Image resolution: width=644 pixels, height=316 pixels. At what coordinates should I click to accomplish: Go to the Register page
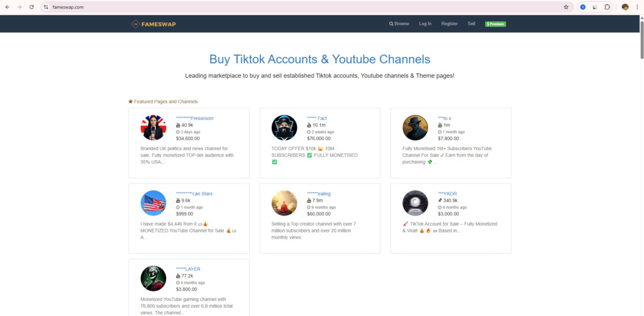pyautogui.click(x=450, y=24)
